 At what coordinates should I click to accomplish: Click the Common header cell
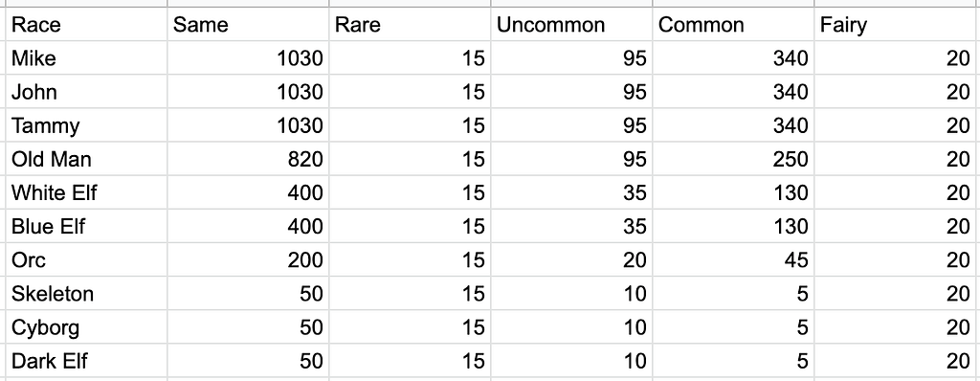[734, 24]
